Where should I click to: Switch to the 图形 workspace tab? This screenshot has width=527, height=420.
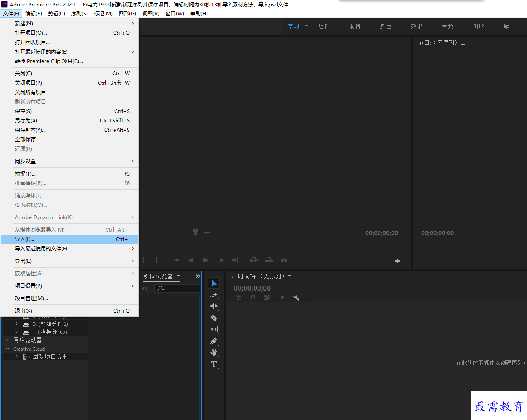[x=478, y=27]
